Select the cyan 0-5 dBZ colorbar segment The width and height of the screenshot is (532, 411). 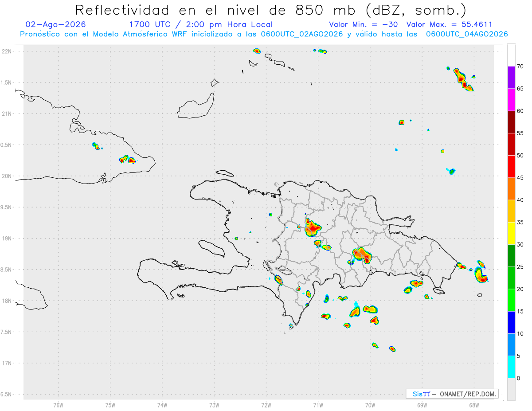[x=511, y=367]
